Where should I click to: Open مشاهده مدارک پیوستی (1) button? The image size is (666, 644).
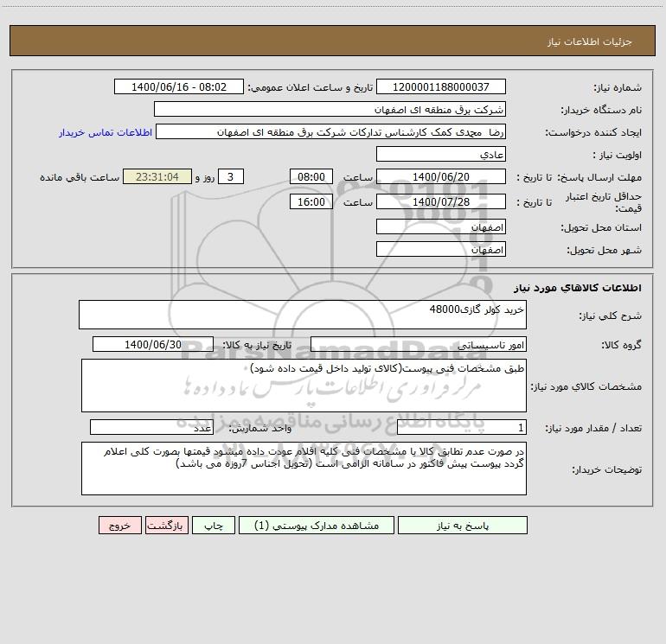tap(317, 526)
